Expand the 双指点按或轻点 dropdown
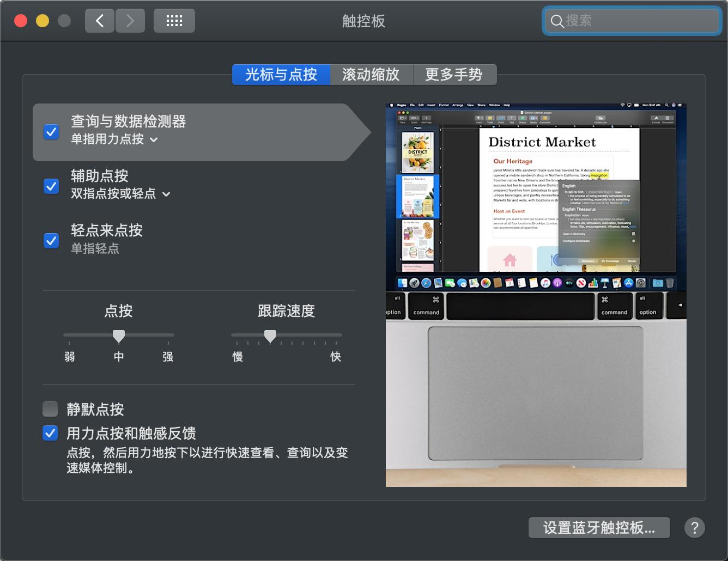Screen dimensions: 728x561 click(166, 194)
